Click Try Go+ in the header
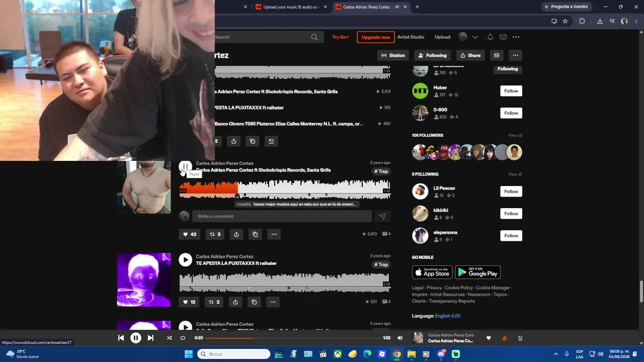The image size is (644, 362). 341,37
